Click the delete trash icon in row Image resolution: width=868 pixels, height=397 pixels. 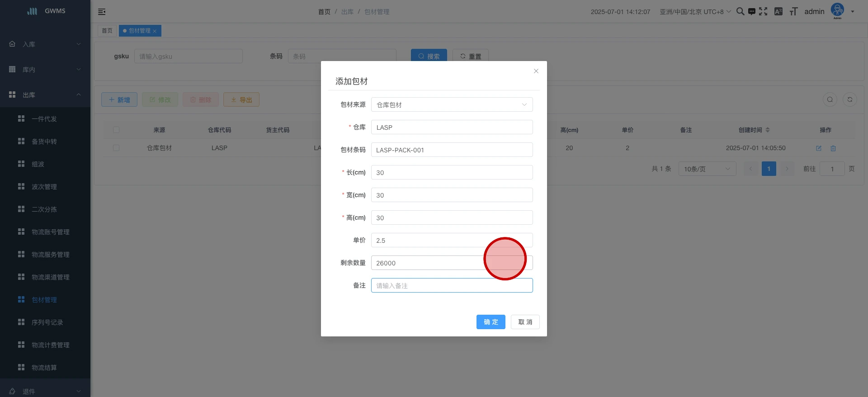coord(833,148)
